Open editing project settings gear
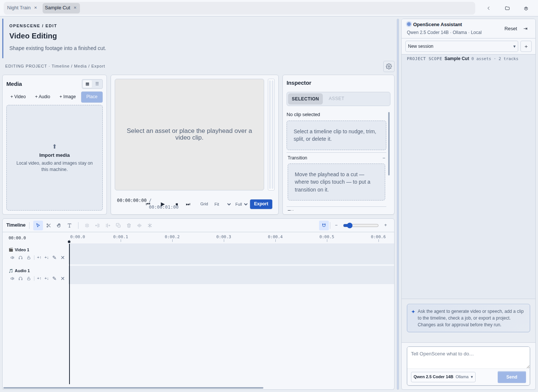 [389, 66]
